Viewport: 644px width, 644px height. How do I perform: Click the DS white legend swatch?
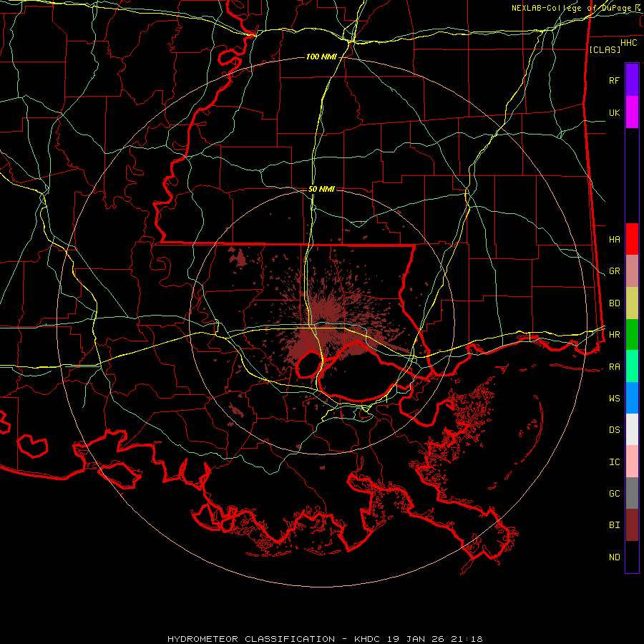[x=632, y=429]
